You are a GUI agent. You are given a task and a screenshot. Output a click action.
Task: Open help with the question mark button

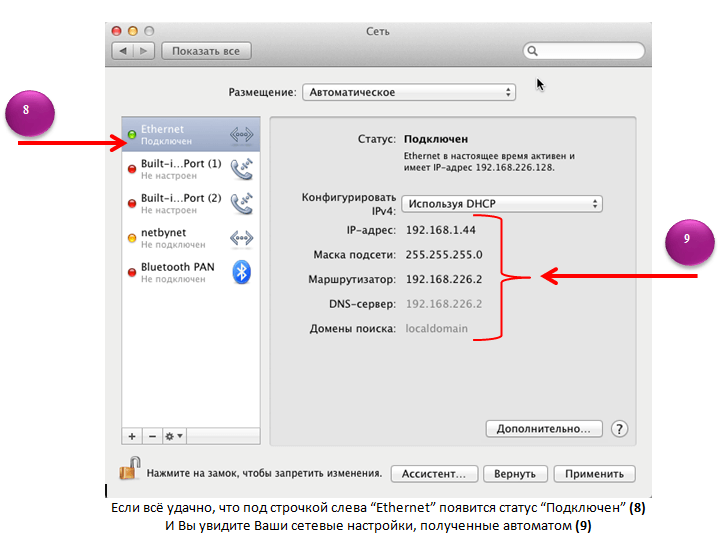coord(619,429)
